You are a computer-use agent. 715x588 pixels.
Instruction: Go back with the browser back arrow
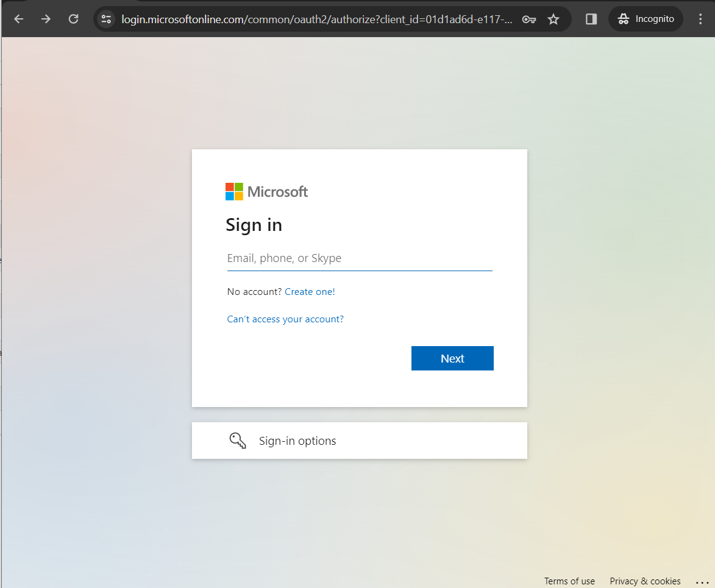[x=19, y=19]
